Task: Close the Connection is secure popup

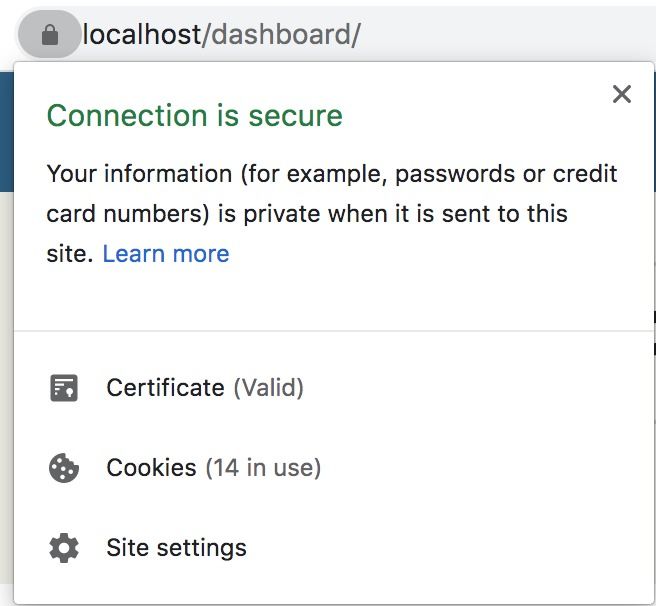Action: 622,94
